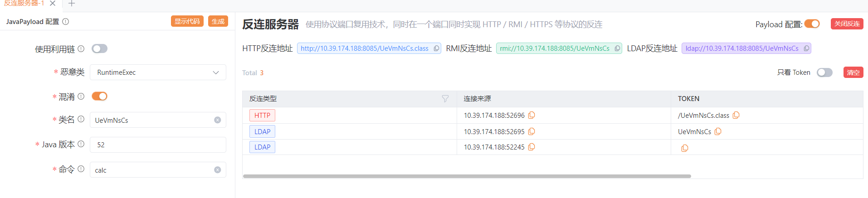868x198 pixels.
Task: Click the 显示代码 button
Action: point(187,21)
